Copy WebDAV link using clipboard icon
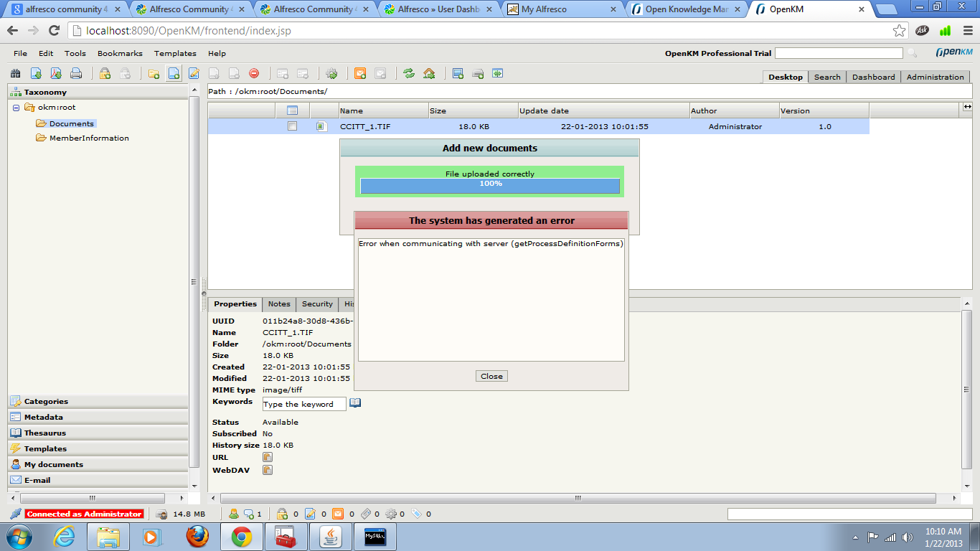The height and width of the screenshot is (551, 980). click(268, 470)
